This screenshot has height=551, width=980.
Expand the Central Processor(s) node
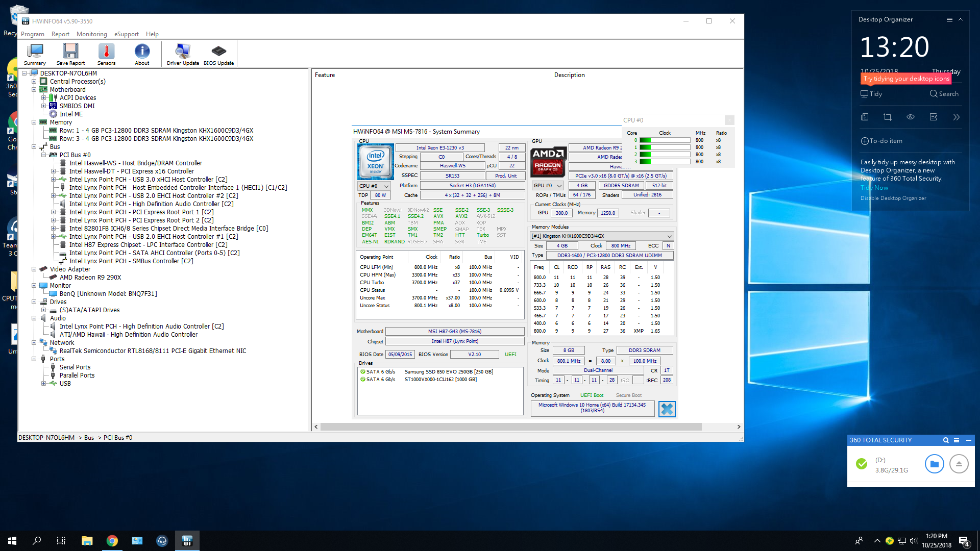click(34, 82)
